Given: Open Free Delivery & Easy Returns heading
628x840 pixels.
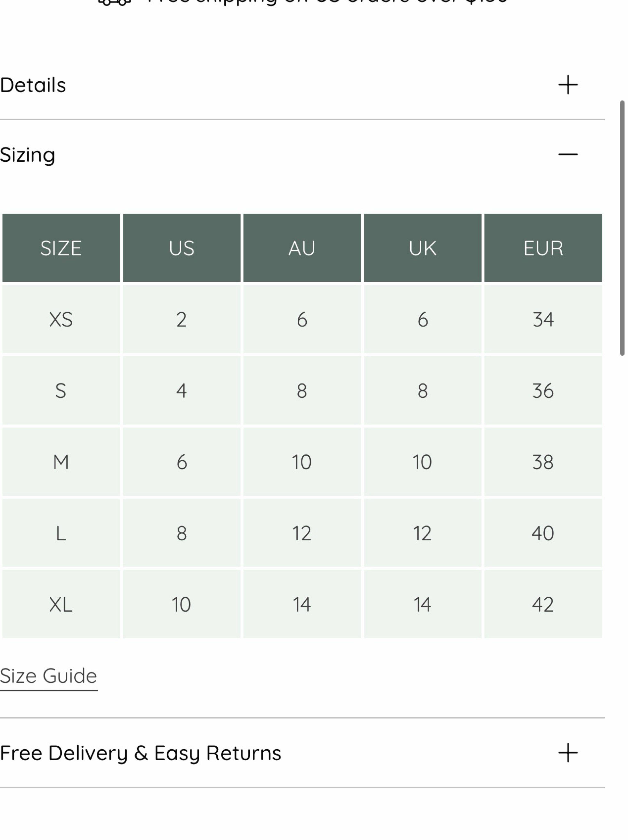Looking at the screenshot, I should tap(140, 753).
